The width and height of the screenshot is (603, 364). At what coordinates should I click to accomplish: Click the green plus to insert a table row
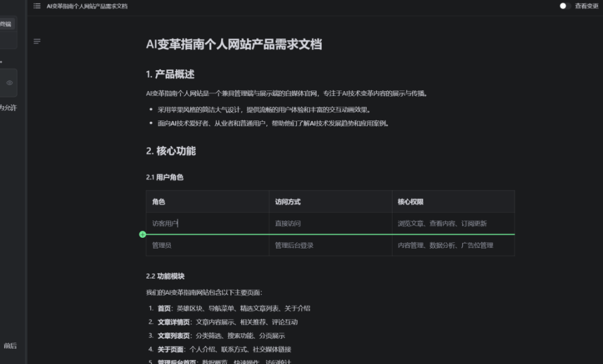click(143, 234)
